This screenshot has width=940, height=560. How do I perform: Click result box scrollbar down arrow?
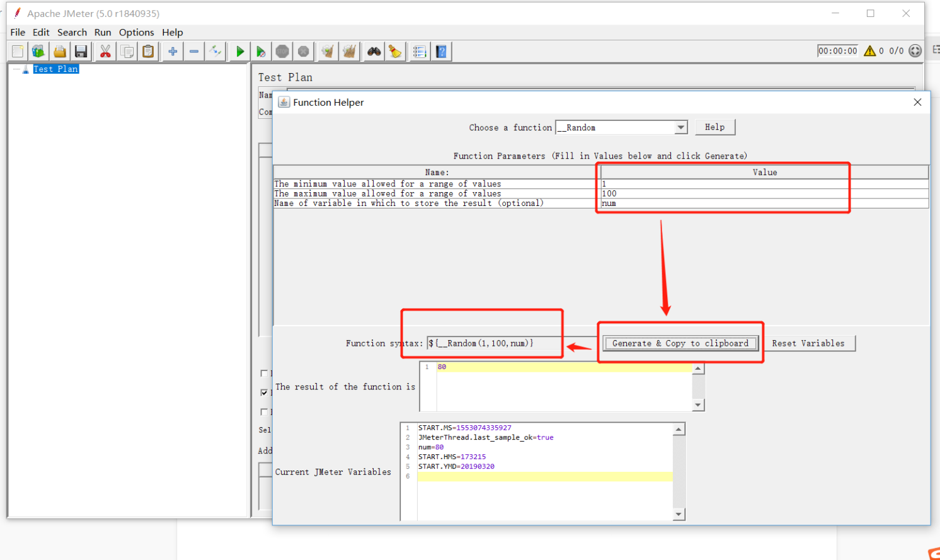[698, 405]
